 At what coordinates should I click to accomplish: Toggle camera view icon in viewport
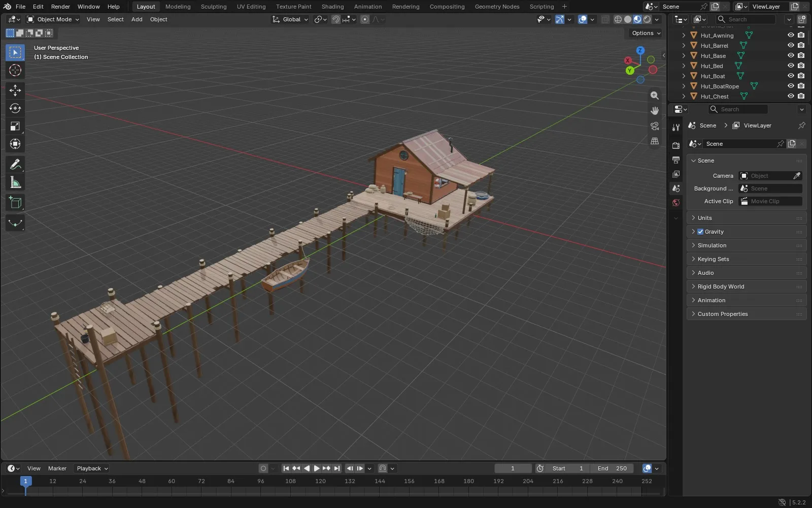pos(655,126)
